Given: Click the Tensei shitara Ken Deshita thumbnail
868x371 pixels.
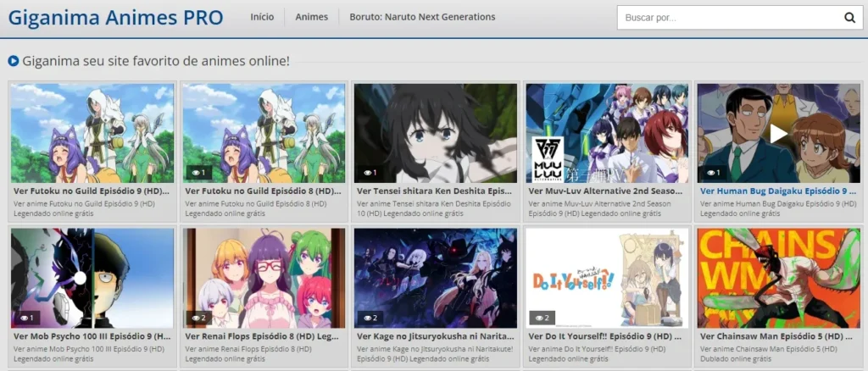Looking at the screenshot, I should [x=436, y=133].
